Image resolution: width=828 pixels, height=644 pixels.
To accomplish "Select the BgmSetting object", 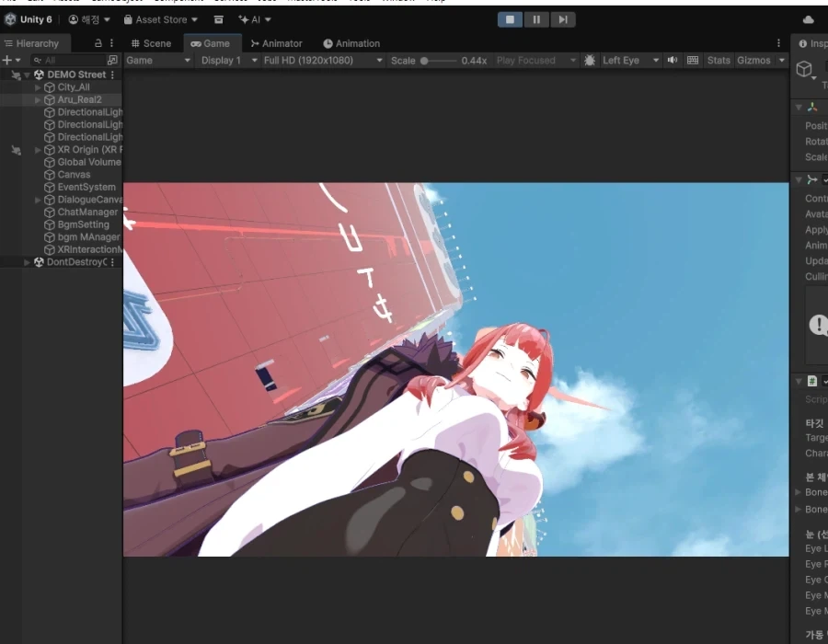I will point(83,224).
